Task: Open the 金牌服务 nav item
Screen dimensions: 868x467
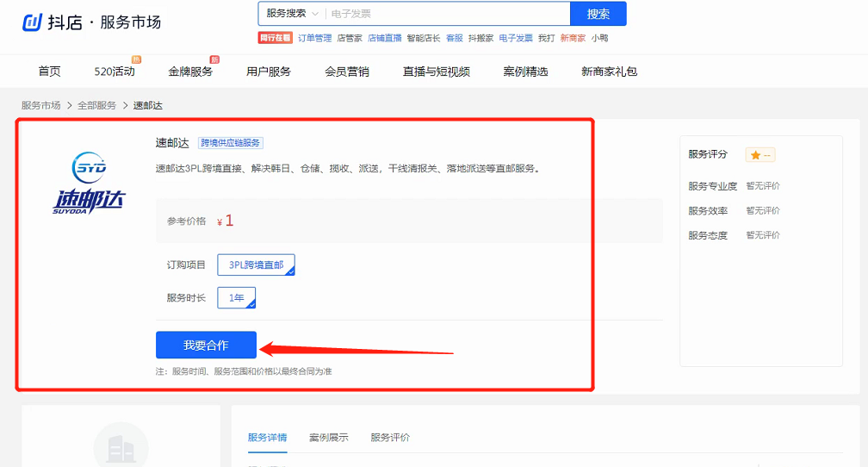Action: (x=190, y=72)
